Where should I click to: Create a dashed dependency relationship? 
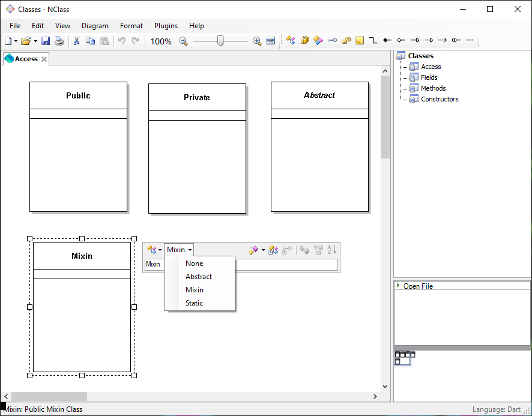442,40
